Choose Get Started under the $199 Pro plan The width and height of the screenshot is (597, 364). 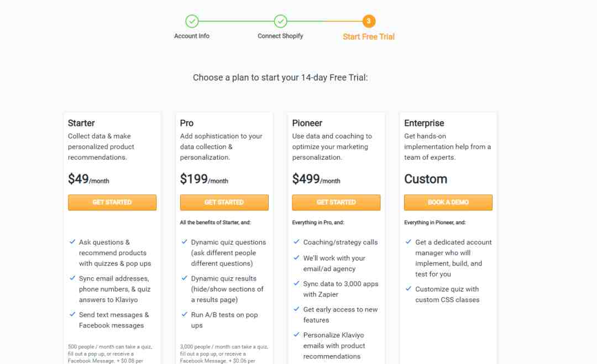coord(224,202)
